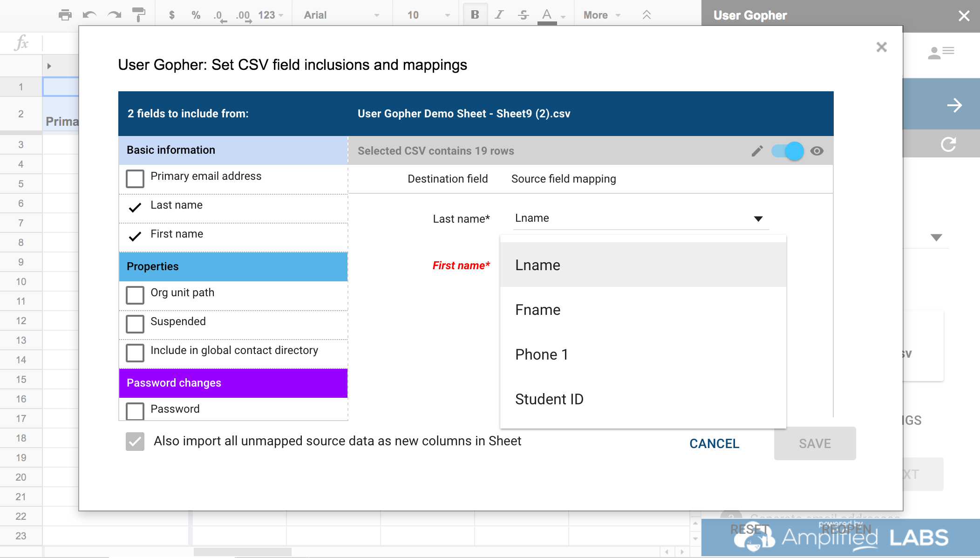980x558 pixels.
Task: Decrease decimal places icon
Action: (219, 16)
